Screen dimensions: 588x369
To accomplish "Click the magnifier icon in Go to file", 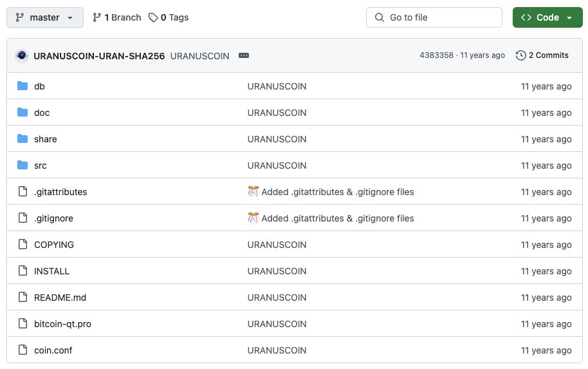I will click(379, 17).
